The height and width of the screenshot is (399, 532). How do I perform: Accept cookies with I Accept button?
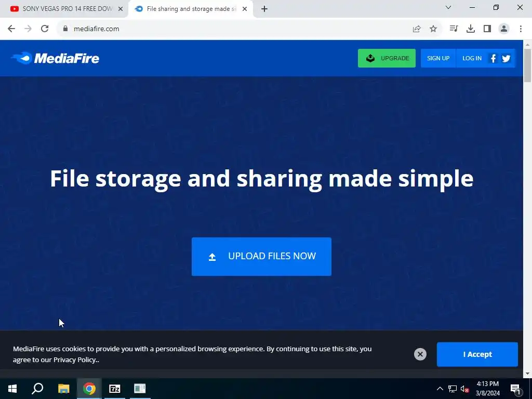point(477,354)
